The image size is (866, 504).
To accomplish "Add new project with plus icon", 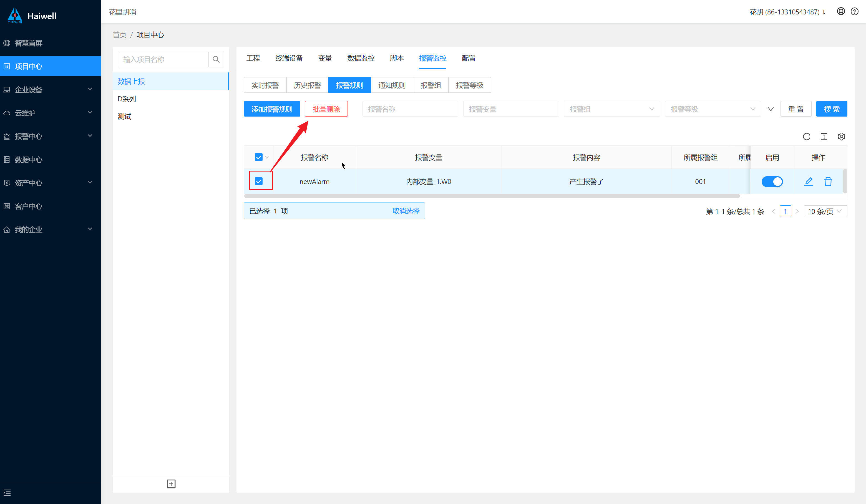I will 171,484.
